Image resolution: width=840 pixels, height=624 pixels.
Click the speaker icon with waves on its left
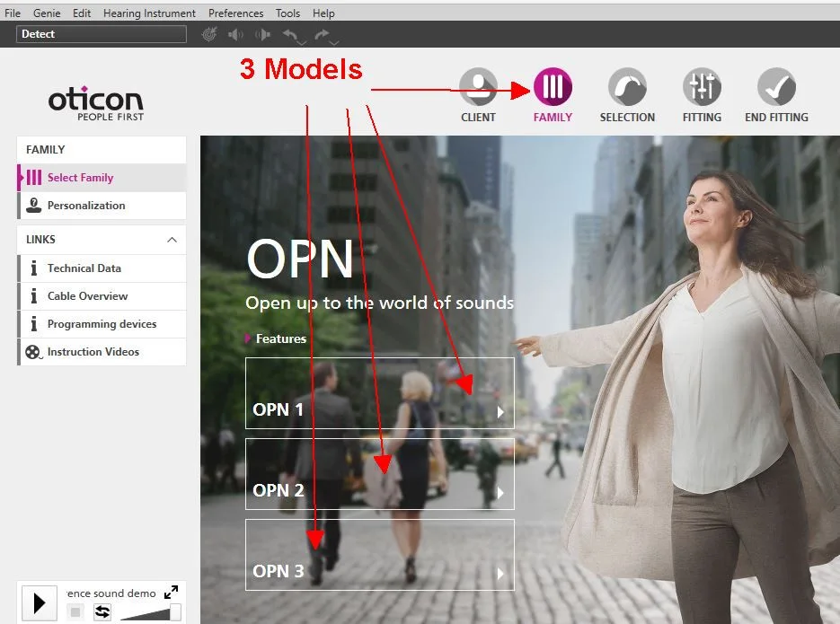(262, 35)
